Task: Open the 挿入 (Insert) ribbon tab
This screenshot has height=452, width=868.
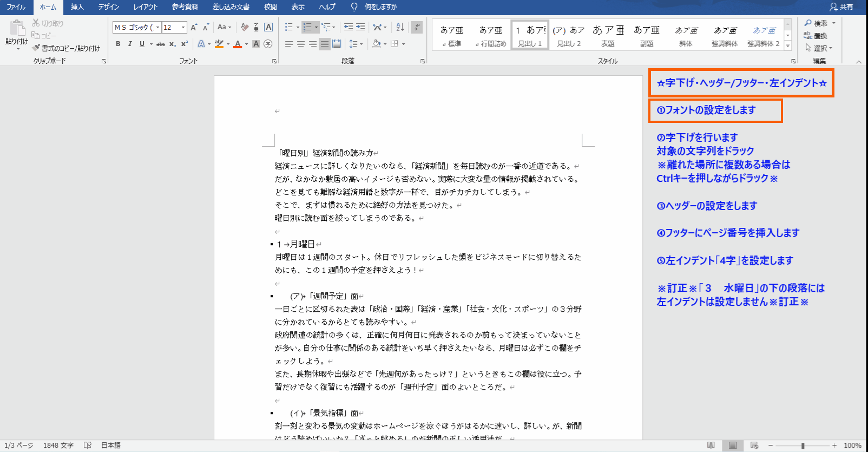Action: [x=77, y=7]
